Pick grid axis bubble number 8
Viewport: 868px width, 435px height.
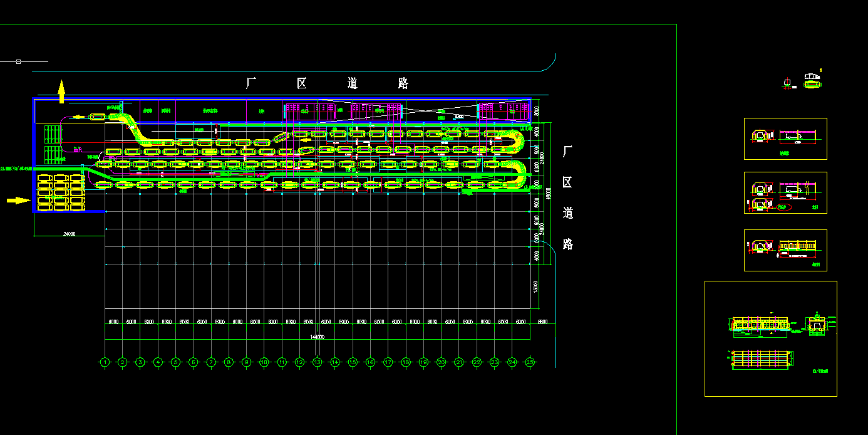pyautogui.click(x=229, y=362)
